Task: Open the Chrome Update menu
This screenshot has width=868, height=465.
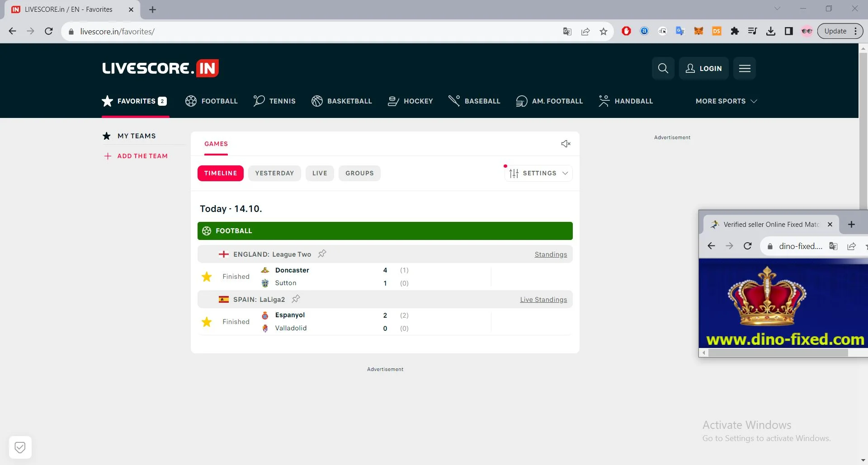Action: pos(840,31)
